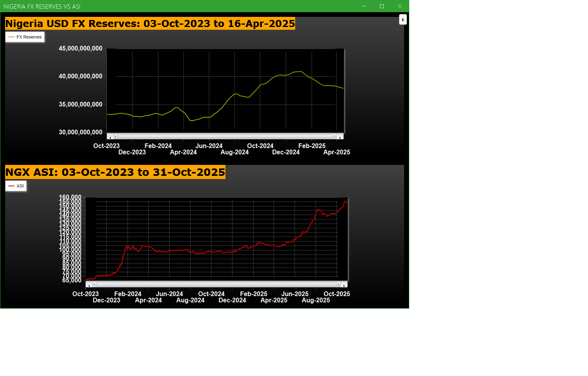The height and width of the screenshot is (376, 588).
Task: Select the NGX ASI chart title
Action: click(115, 172)
